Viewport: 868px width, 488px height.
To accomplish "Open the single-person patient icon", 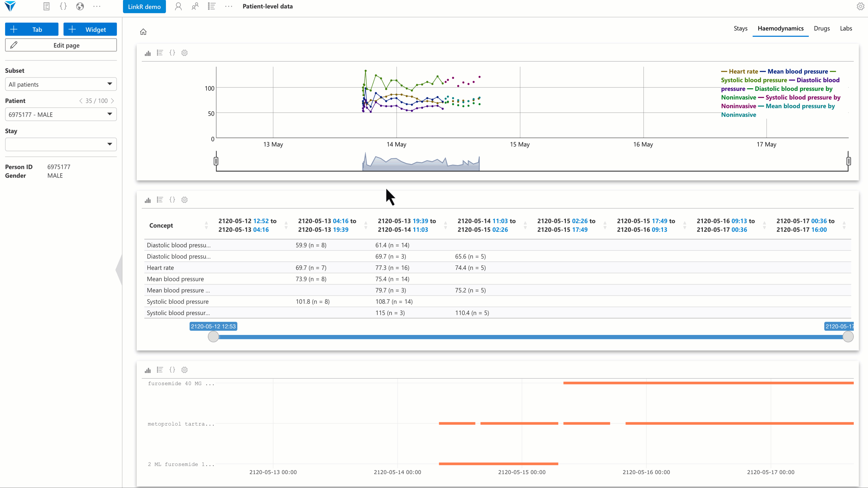I will tap(178, 7).
